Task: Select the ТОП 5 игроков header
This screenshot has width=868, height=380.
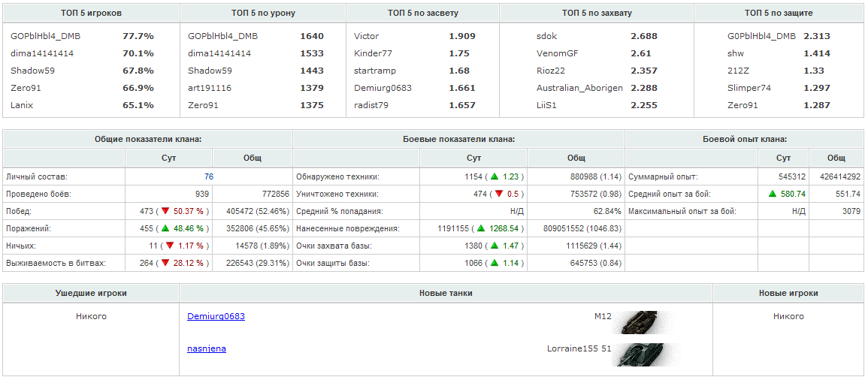Action: pos(91,13)
